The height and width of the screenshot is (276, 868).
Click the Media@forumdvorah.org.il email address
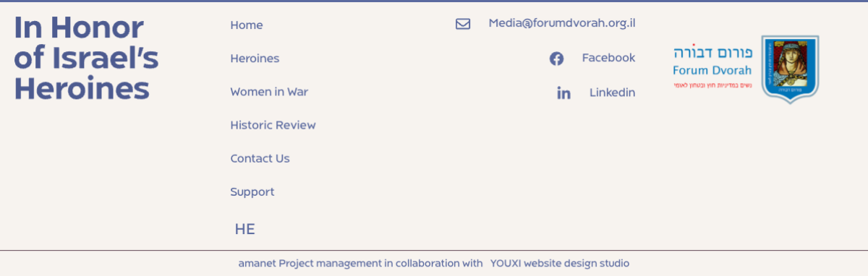pyautogui.click(x=562, y=23)
